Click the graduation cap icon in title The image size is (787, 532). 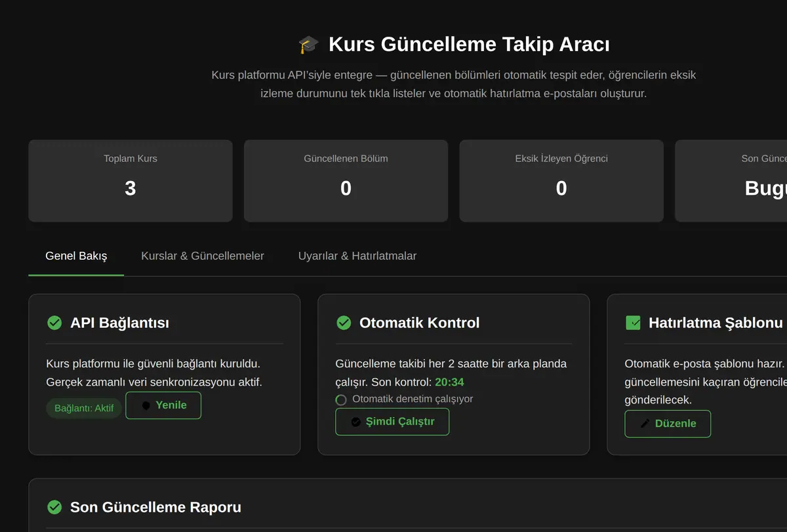[308, 45]
